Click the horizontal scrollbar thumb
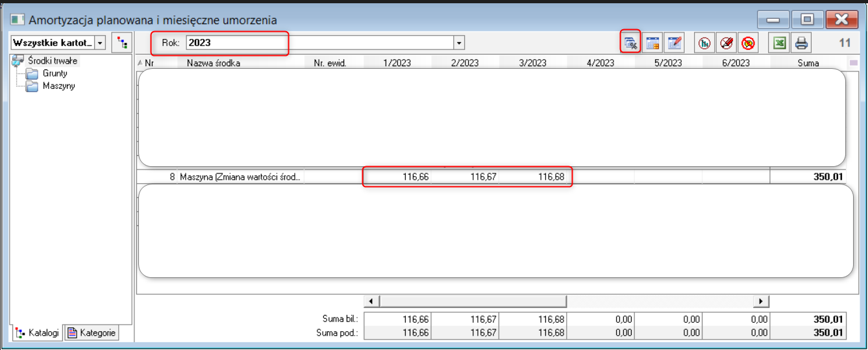 click(473, 301)
